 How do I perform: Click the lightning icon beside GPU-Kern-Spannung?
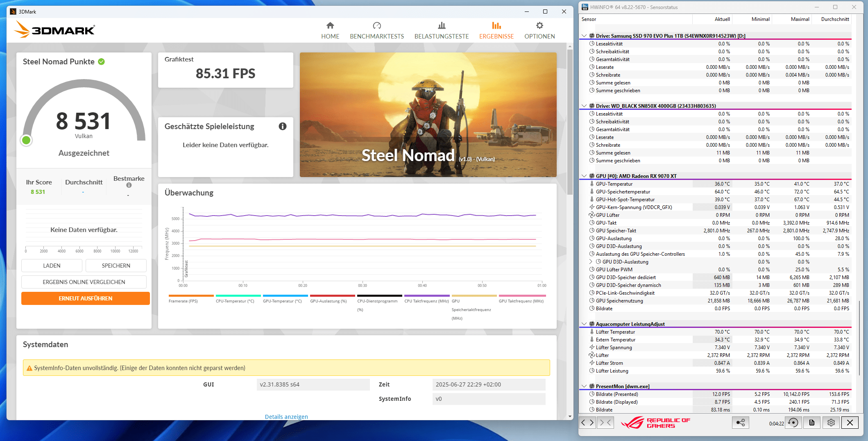[x=592, y=207]
